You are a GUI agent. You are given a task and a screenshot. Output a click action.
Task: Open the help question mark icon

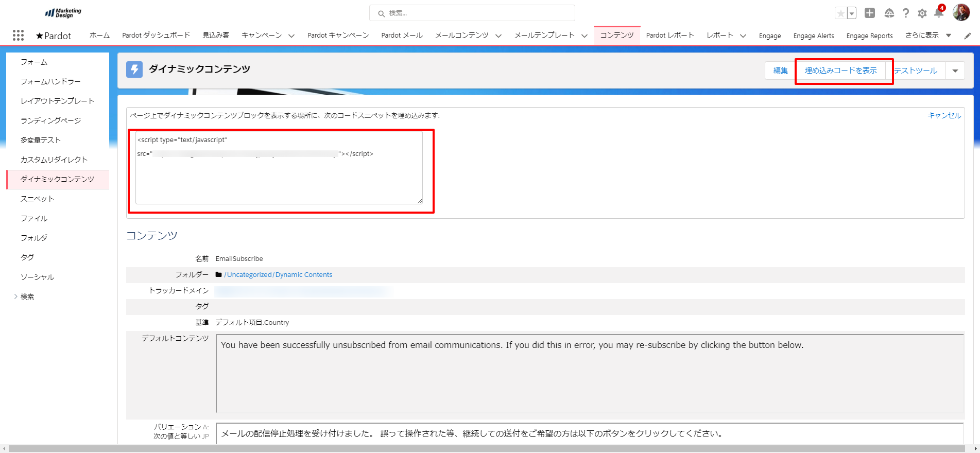pos(906,13)
